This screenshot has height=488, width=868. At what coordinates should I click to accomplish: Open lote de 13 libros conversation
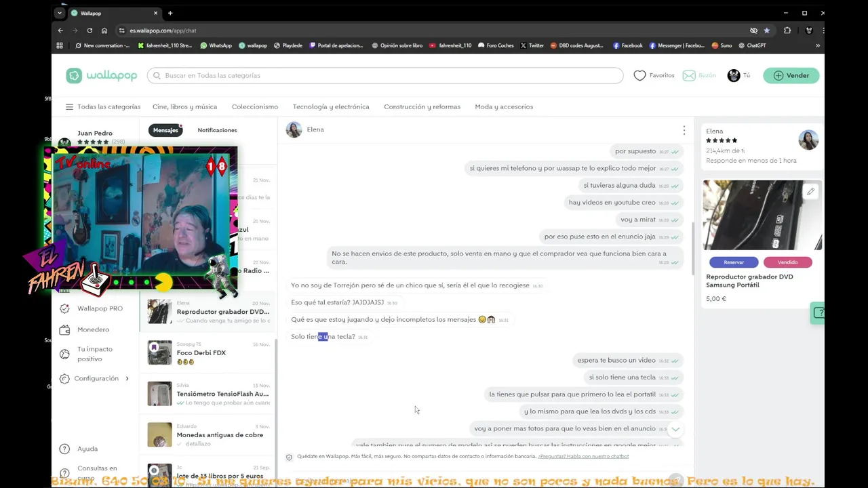coord(208,474)
